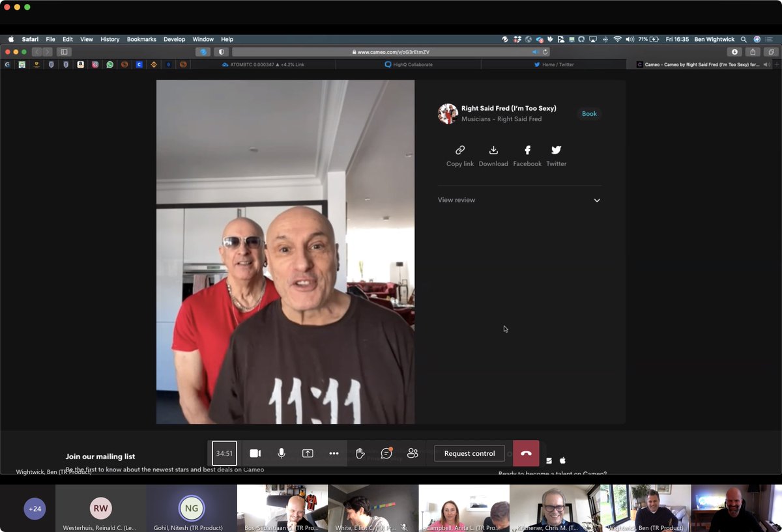The height and width of the screenshot is (532, 782).
Task: Open the Help menu
Action: [x=227, y=39]
